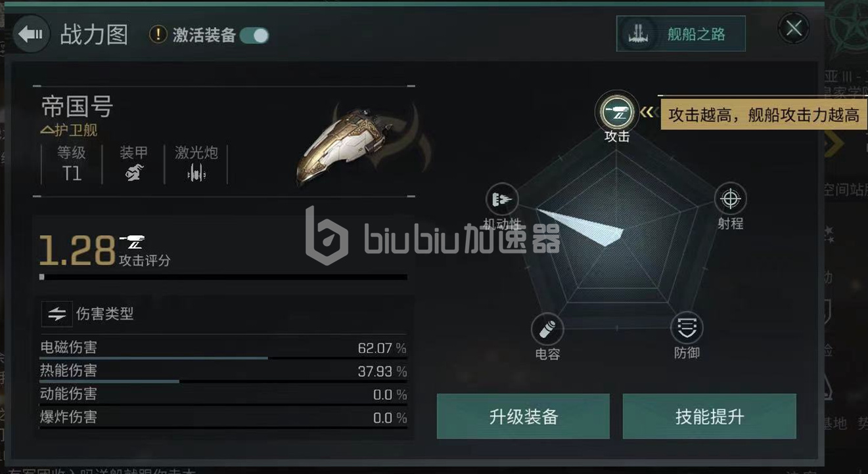The image size is (868, 474).
Task: Toggle the 激活装备 switch
Action: tap(254, 35)
